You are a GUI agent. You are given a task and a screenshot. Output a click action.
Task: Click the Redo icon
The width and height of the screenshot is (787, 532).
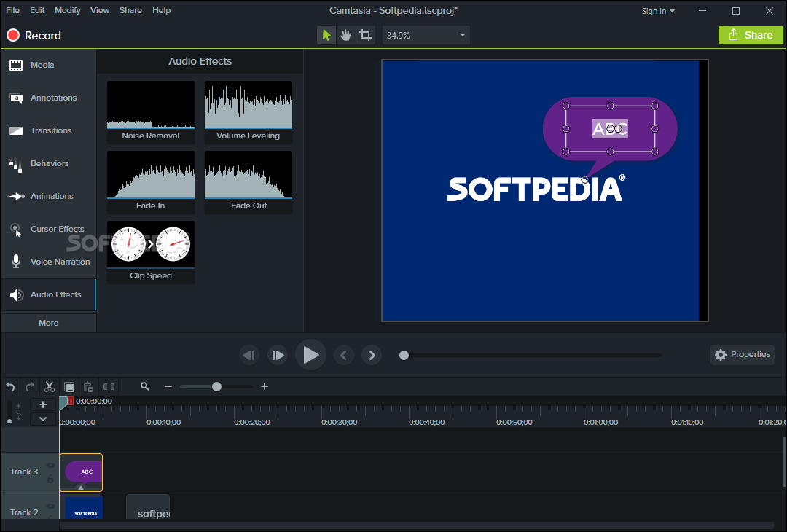30,386
